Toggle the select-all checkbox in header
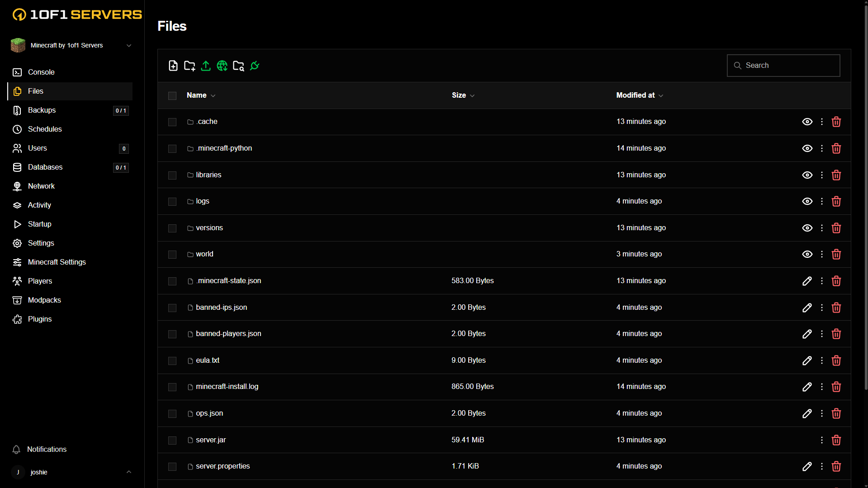 [x=172, y=95]
